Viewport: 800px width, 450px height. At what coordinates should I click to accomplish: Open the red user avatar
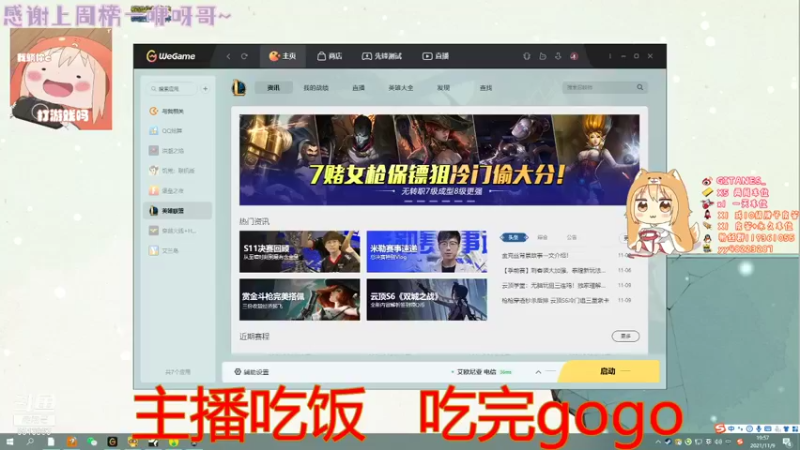pyautogui.click(x=574, y=56)
